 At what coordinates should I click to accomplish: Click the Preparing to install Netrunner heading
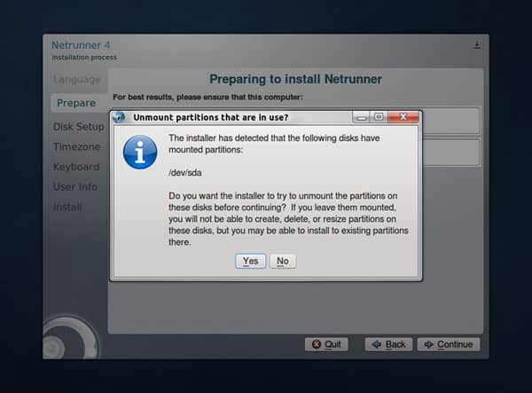295,79
